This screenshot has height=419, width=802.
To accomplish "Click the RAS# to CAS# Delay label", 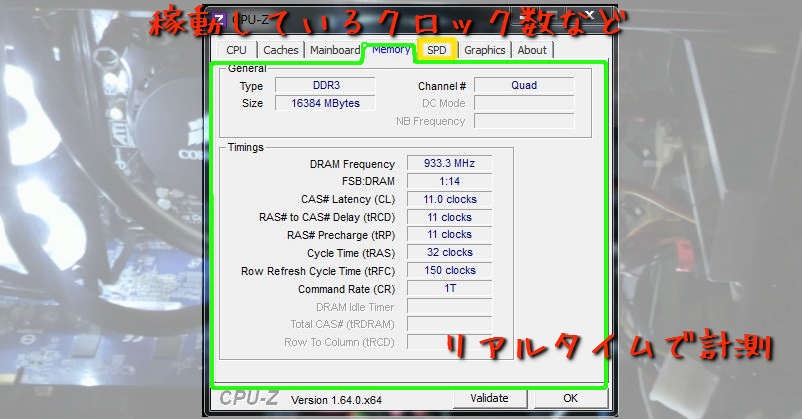I will click(327, 217).
